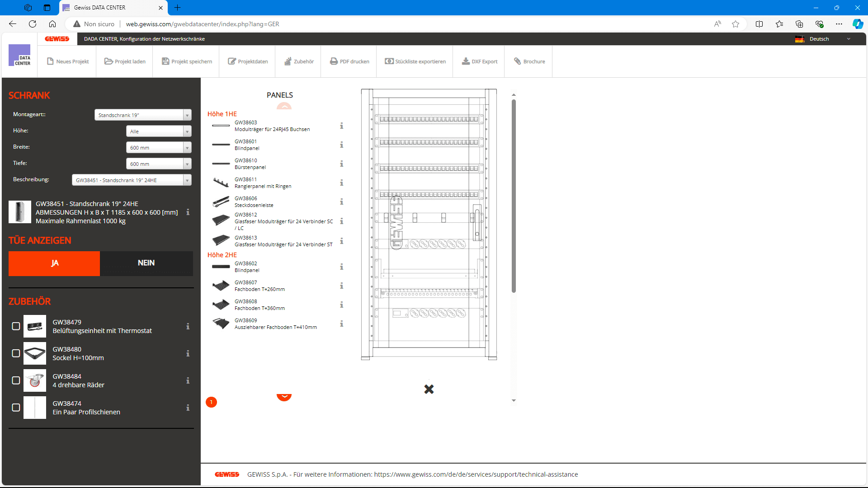Go back in browser history
Image resolution: width=868 pixels, height=488 pixels.
click(13, 24)
